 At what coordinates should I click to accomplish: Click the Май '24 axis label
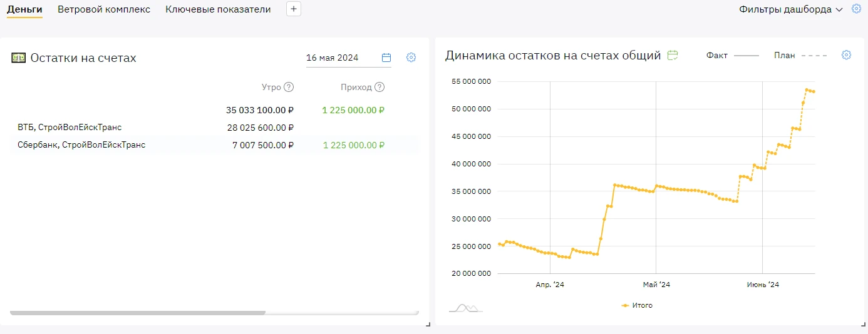click(x=656, y=285)
